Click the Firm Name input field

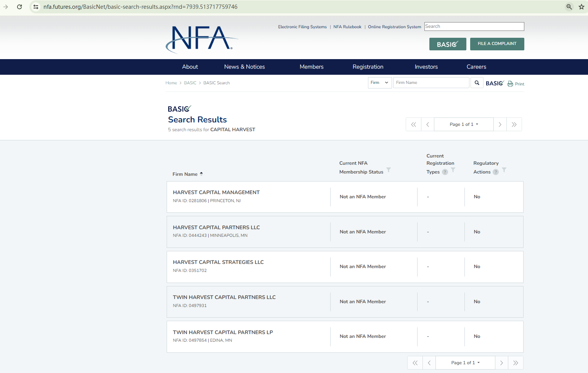pyautogui.click(x=431, y=83)
